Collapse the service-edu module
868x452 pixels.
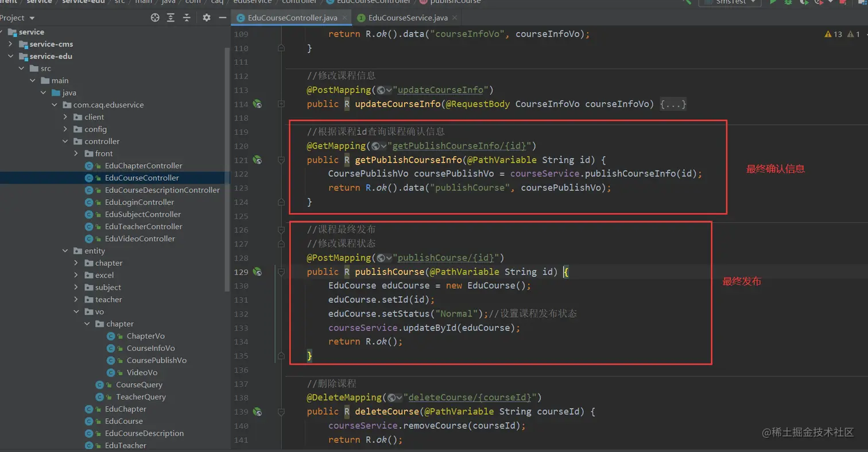pyautogui.click(x=11, y=56)
